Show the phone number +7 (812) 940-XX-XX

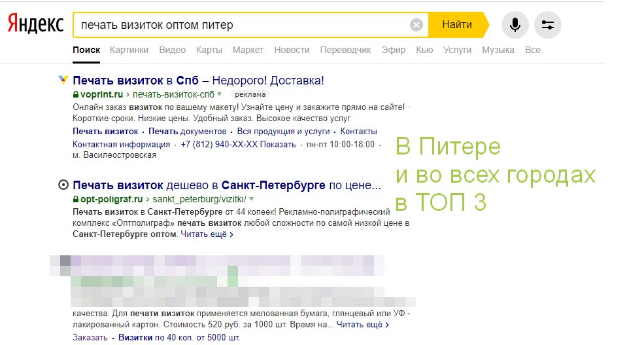pyautogui.click(x=238, y=144)
